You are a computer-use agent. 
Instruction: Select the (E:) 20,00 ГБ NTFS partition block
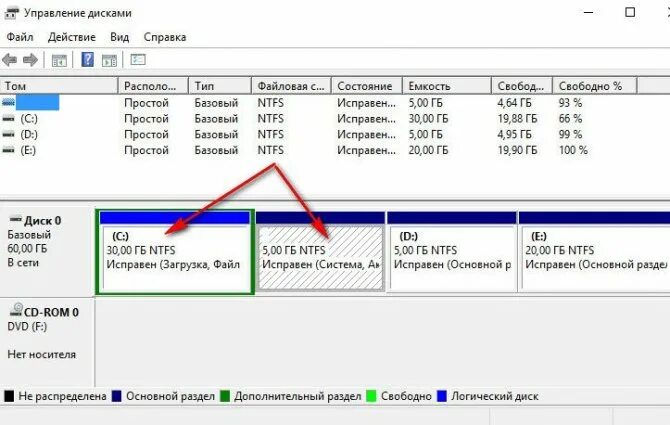coord(594,252)
